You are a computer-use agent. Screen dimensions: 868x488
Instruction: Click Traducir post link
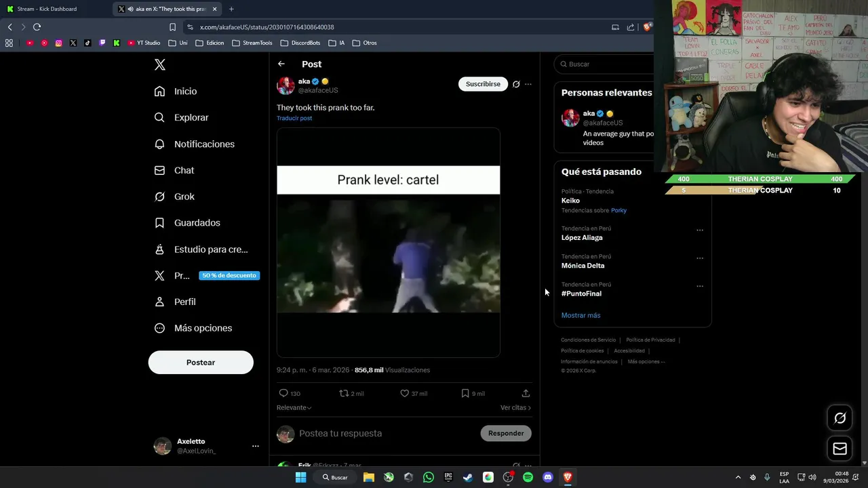click(x=294, y=118)
